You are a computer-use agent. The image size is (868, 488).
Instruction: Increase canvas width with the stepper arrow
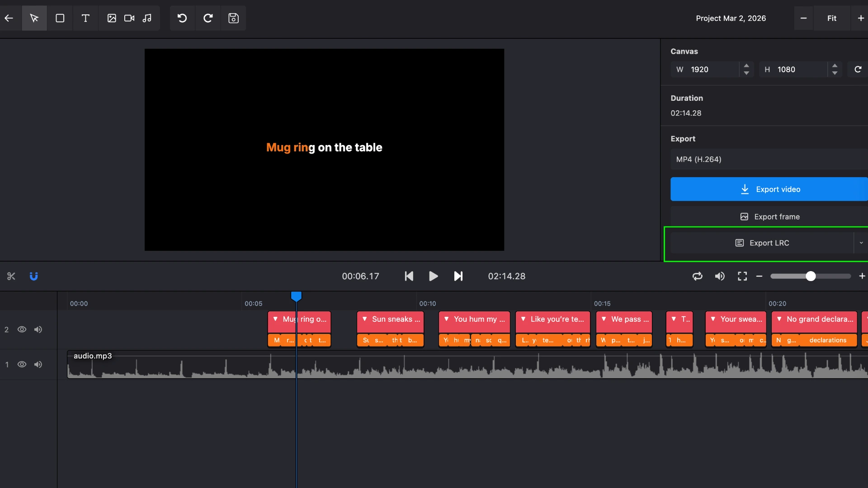point(746,66)
